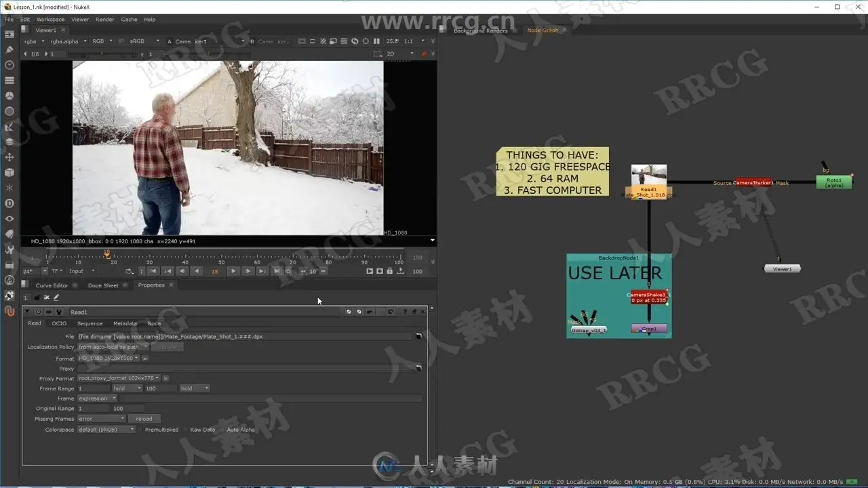
Task: Open Colorspace default (sRGB) dropdown
Action: (x=106, y=430)
